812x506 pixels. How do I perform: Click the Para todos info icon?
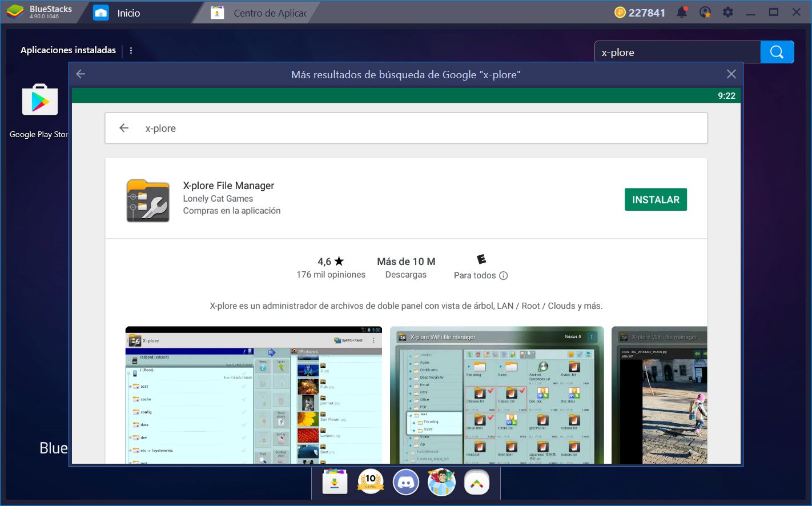503,275
